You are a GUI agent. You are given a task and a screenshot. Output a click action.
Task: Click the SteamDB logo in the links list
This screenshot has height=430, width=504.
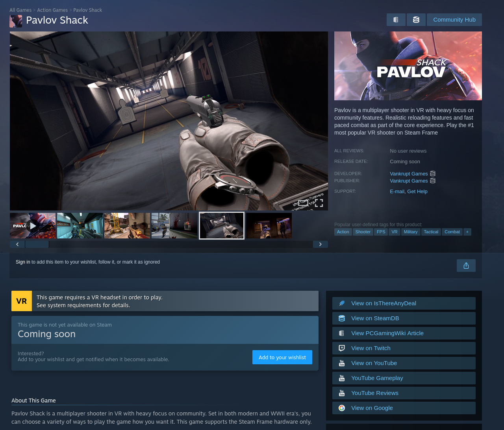[x=342, y=318]
